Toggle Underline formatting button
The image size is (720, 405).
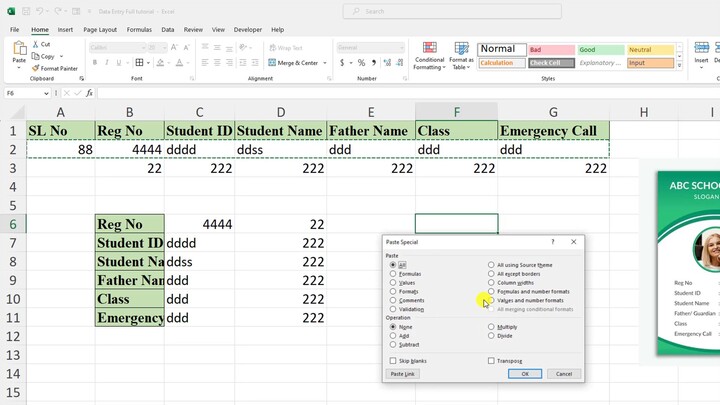point(118,62)
